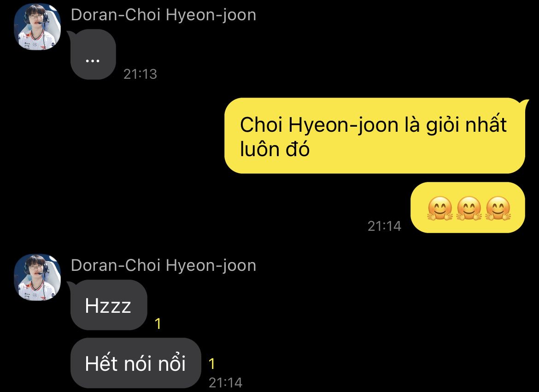Click the words 'giỏi nhất' in the yellow bubble
The image size is (539, 392).
[x=466, y=124]
